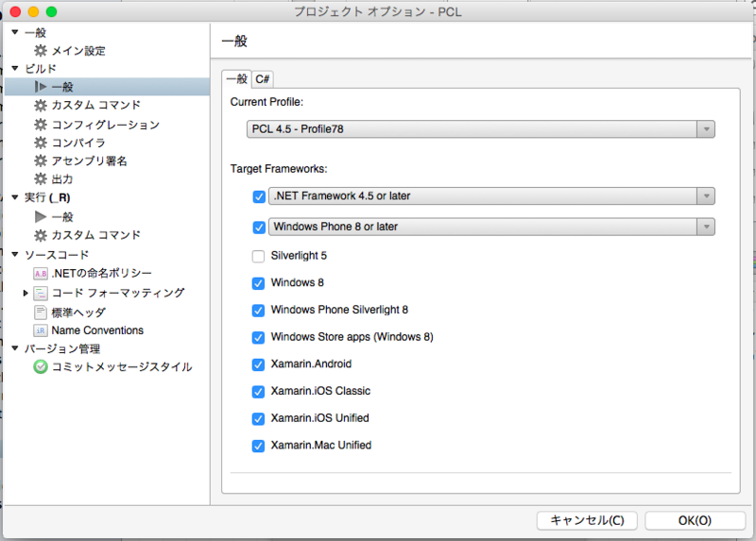This screenshot has width=756, height=541.
Task: Open the Current Profile PCL 4.5 dropdown
Action: (481, 129)
